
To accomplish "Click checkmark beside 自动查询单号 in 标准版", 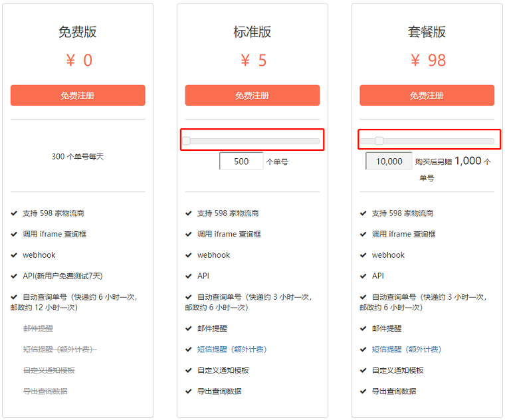I will click(x=189, y=297).
